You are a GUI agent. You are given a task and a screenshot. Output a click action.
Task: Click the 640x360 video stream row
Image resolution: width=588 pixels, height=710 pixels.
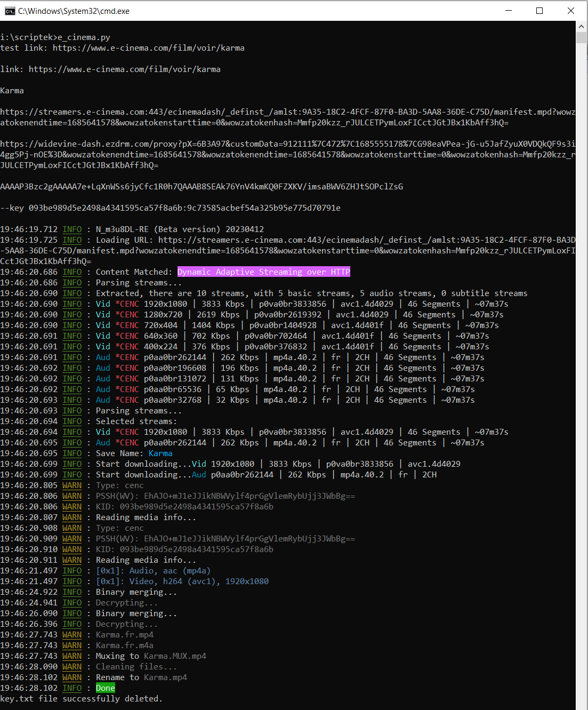245,336
